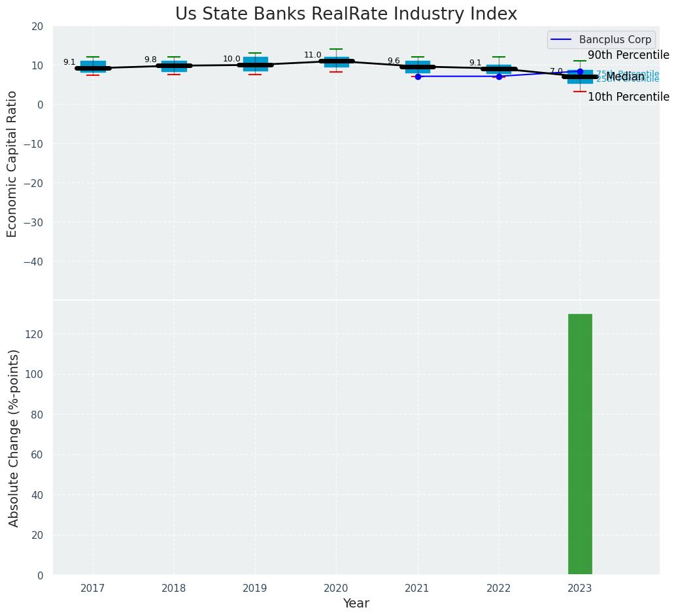Screen dimensions: 676x616
Task: Click the 2018 box plot
Action: pyautogui.click(x=174, y=65)
